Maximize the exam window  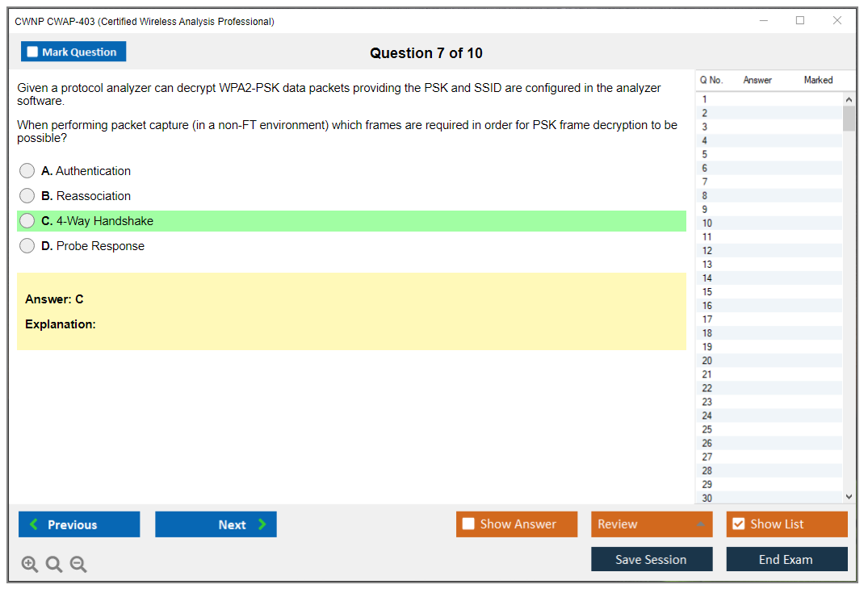[x=800, y=21]
